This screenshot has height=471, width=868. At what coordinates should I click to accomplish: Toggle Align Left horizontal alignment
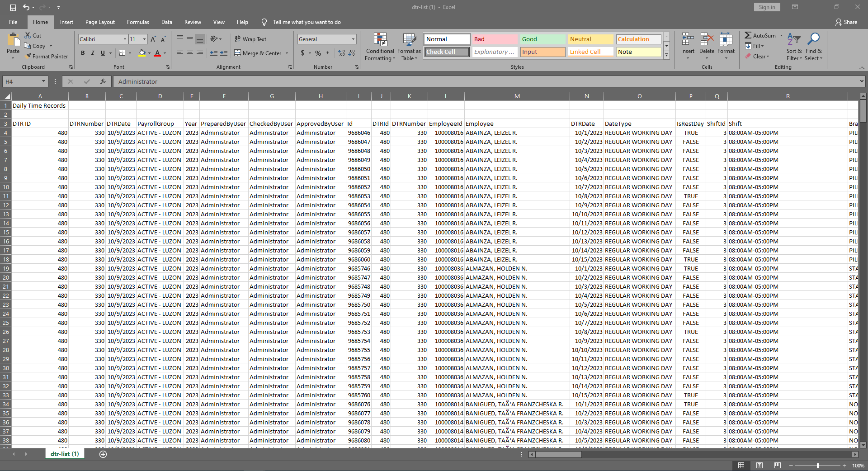pyautogui.click(x=179, y=53)
